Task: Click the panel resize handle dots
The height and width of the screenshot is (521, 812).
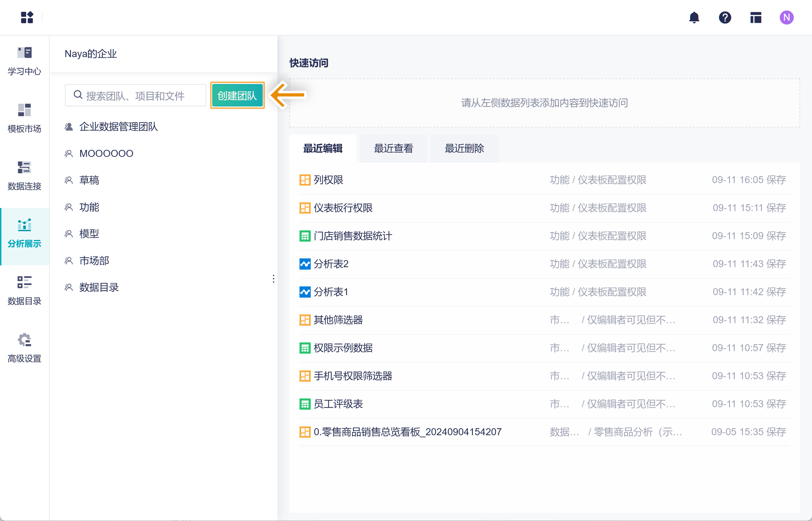Action: click(x=274, y=279)
